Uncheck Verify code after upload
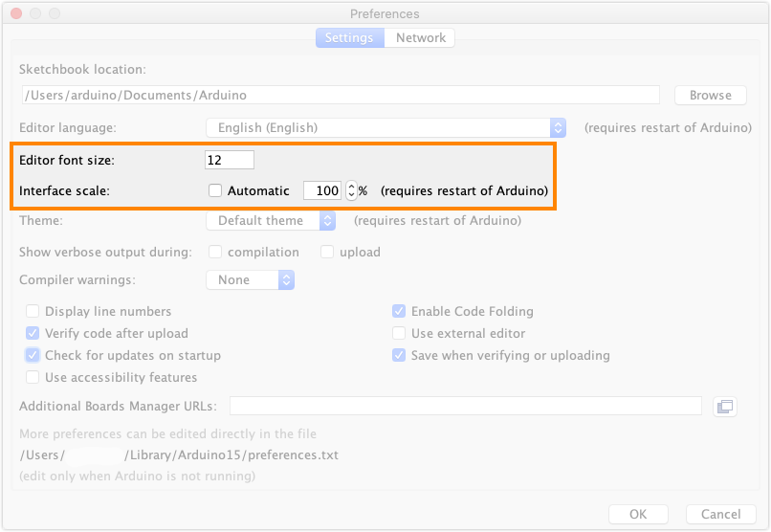This screenshot has width=771, height=532. (33, 333)
